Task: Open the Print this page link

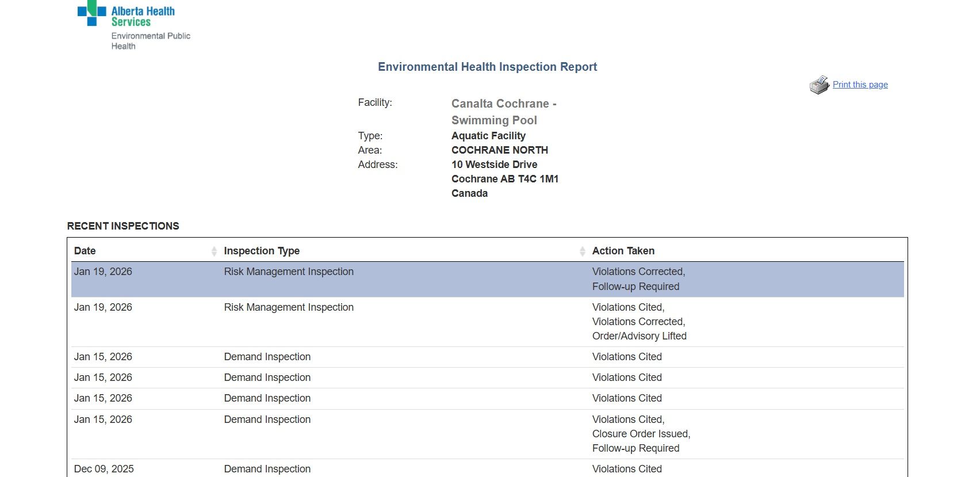Action: tap(860, 85)
